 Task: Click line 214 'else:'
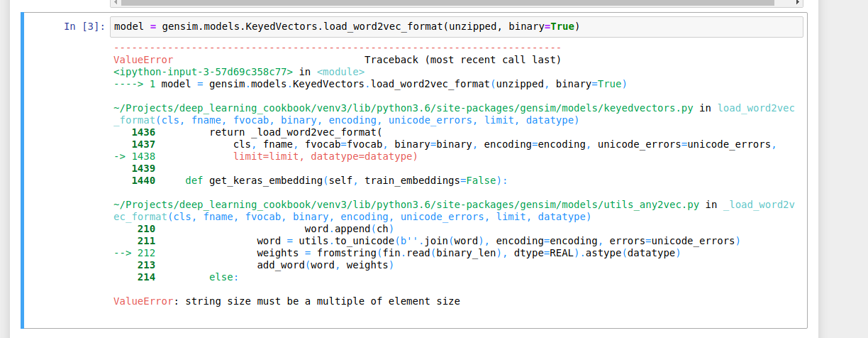[x=188, y=277]
